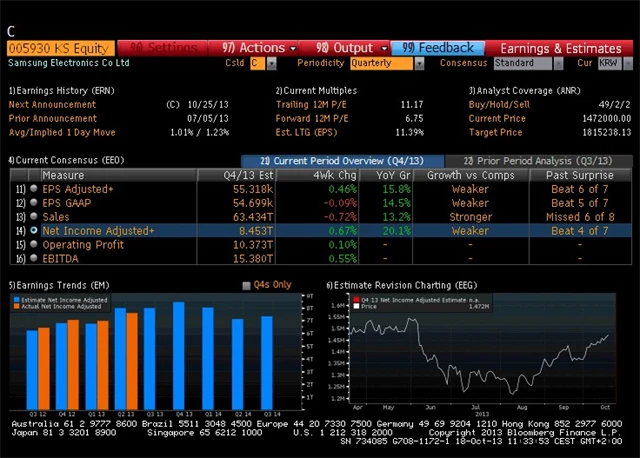This screenshot has width=640, height=458.
Task: Select the EBITDA row radio button
Action: click(34, 258)
